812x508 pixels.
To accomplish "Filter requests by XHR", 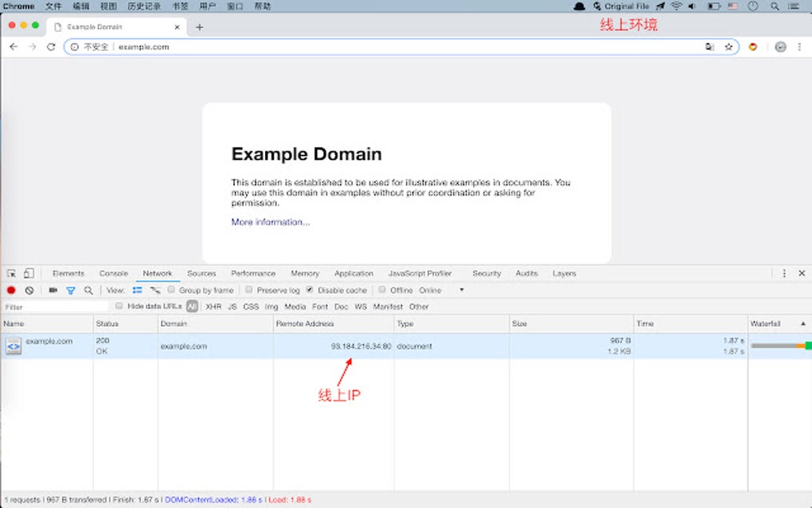I will [x=213, y=307].
